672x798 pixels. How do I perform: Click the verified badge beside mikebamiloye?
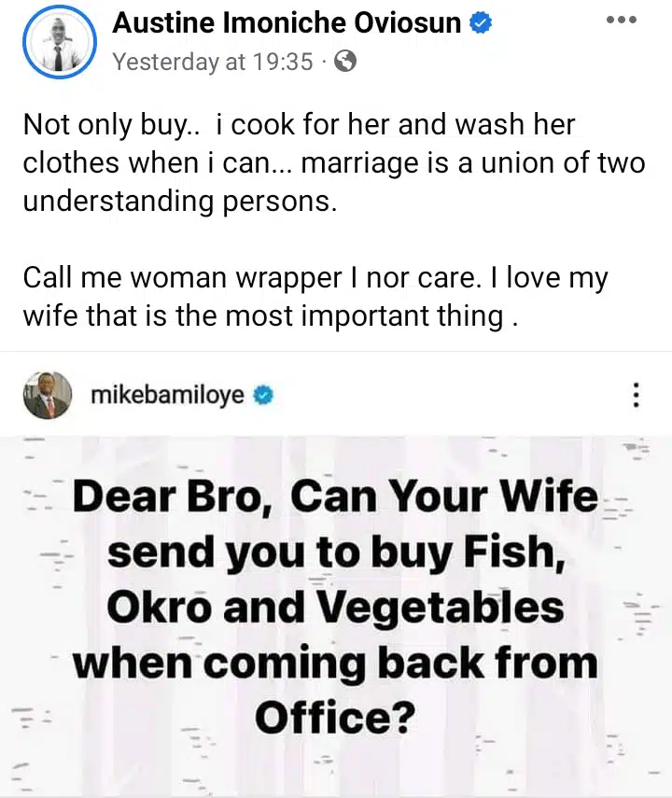pyautogui.click(x=264, y=395)
